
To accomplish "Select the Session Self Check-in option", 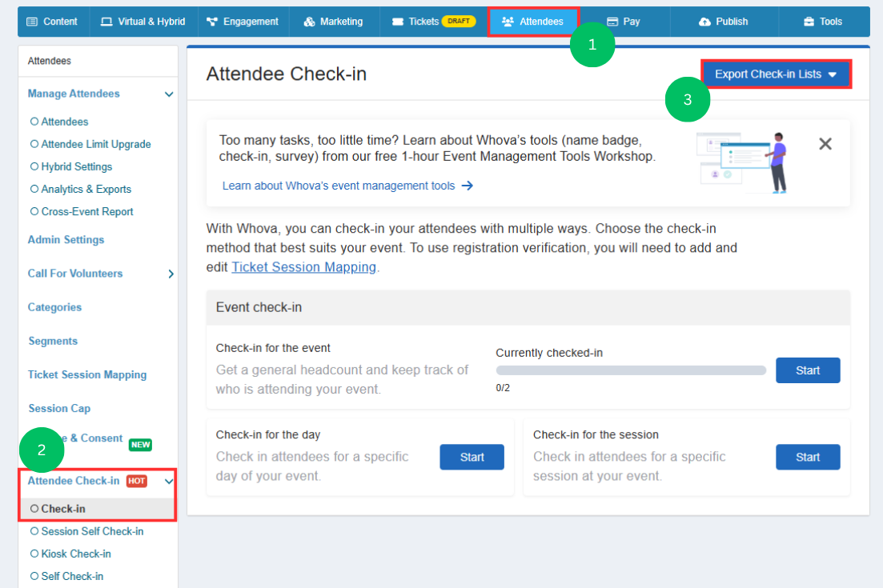I will (86, 531).
